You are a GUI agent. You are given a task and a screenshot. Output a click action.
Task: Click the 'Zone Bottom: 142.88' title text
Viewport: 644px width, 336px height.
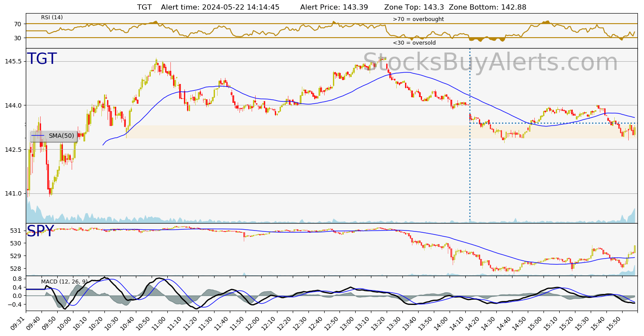pyautogui.click(x=488, y=7)
